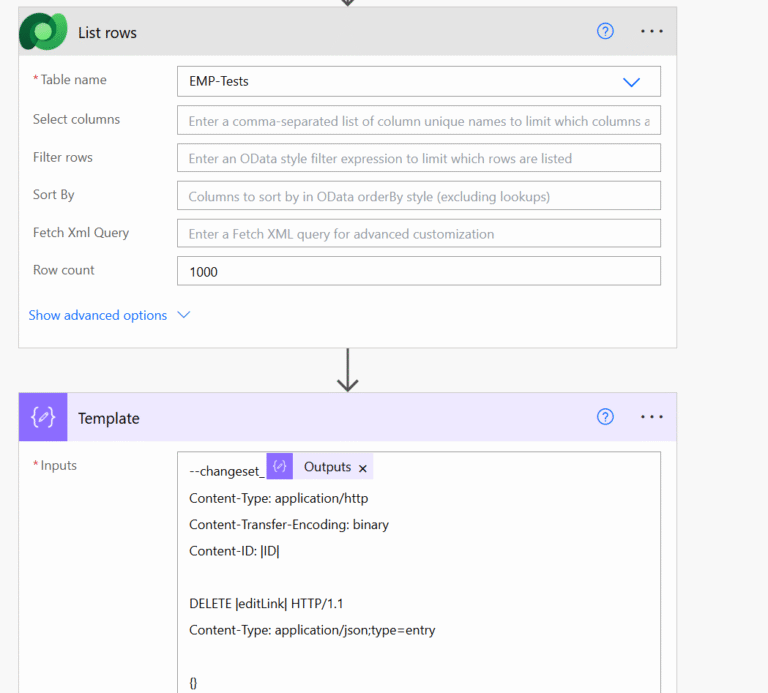
Task: Click the Select columns input field
Action: pos(418,120)
